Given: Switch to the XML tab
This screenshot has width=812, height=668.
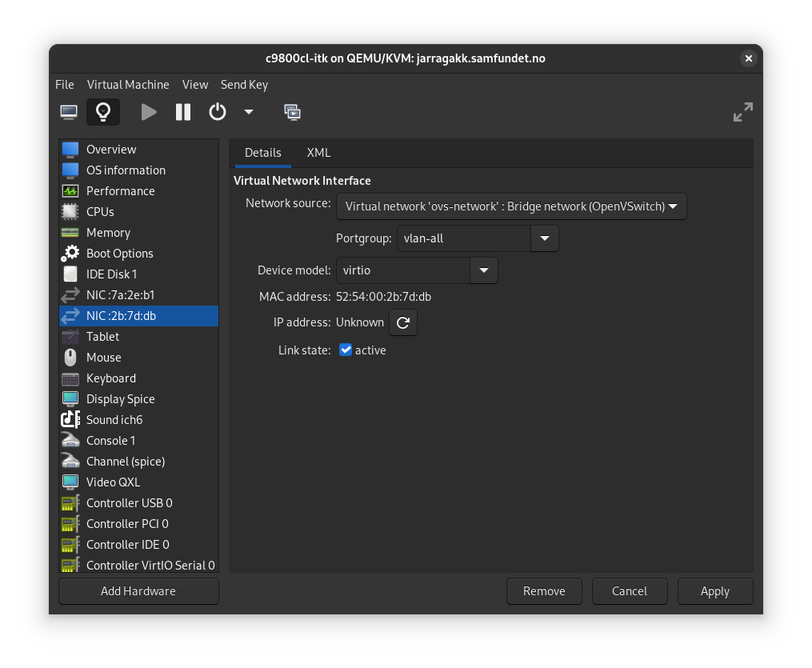Looking at the screenshot, I should click(x=318, y=153).
